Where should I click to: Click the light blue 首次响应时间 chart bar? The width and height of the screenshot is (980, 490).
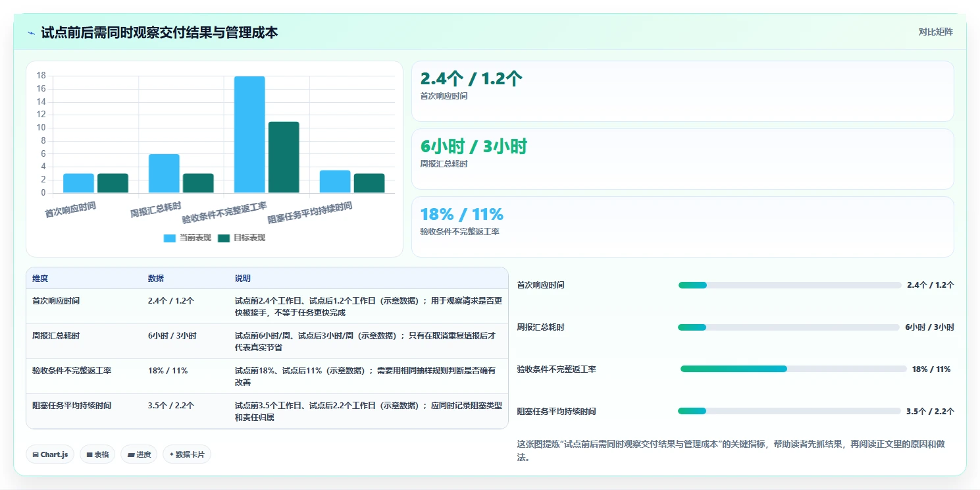78,183
